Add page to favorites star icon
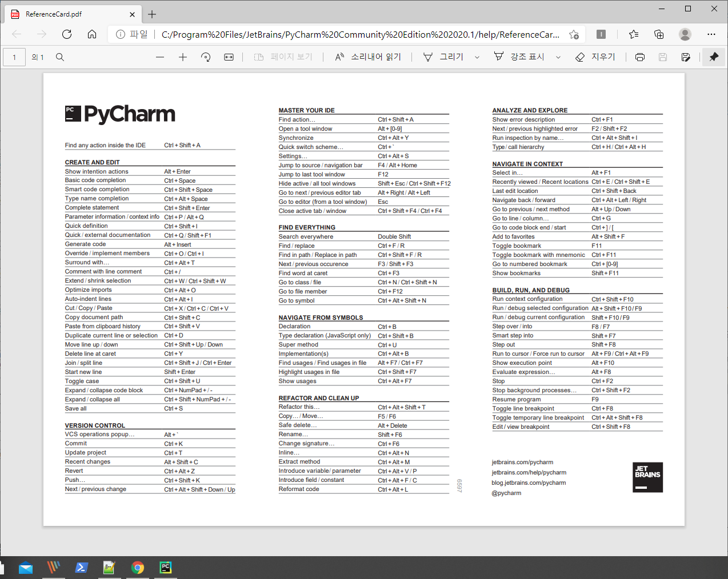 point(574,34)
